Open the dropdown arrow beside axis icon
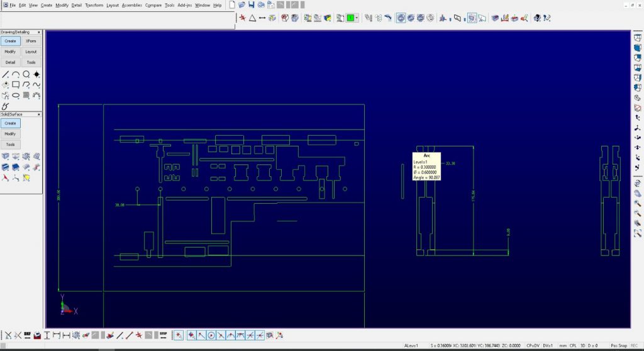This screenshot has height=351, width=644. tap(450, 18)
